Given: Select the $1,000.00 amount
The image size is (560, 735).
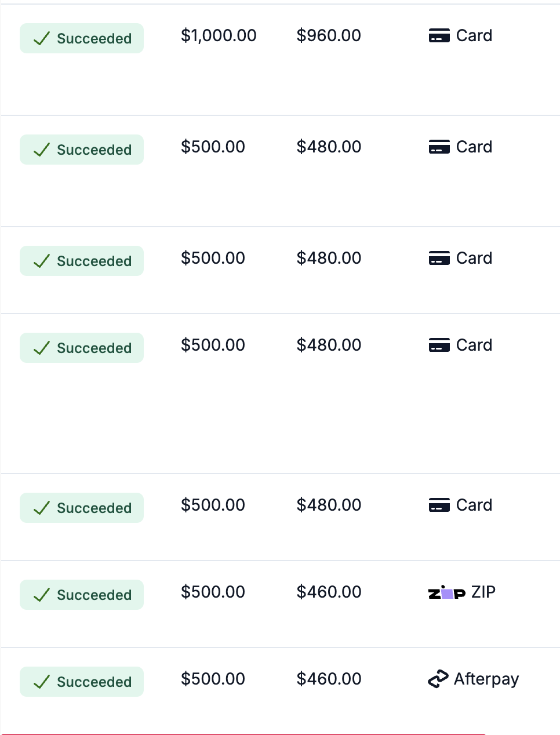Looking at the screenshot, I should [x=219, y=36].
